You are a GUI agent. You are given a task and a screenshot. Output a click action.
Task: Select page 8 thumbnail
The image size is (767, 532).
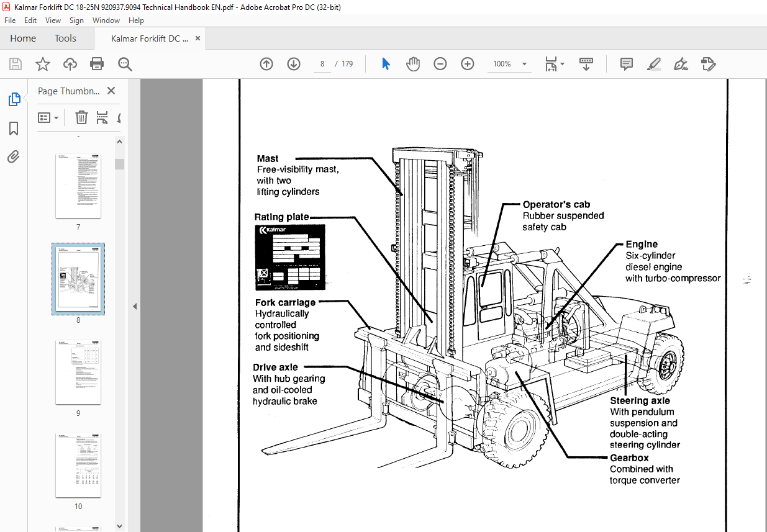[78, 278]
